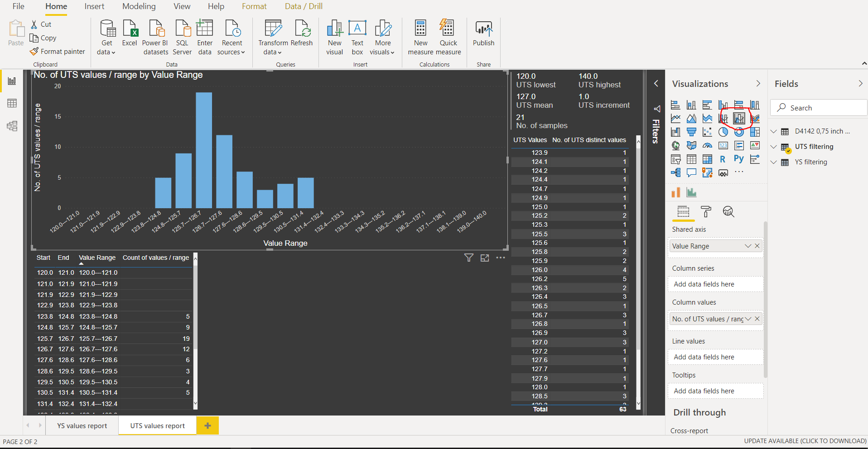868x449 pixels.
Task: Choose the area chart visualization
Action: pyautogui.click(x=691, y=119)
